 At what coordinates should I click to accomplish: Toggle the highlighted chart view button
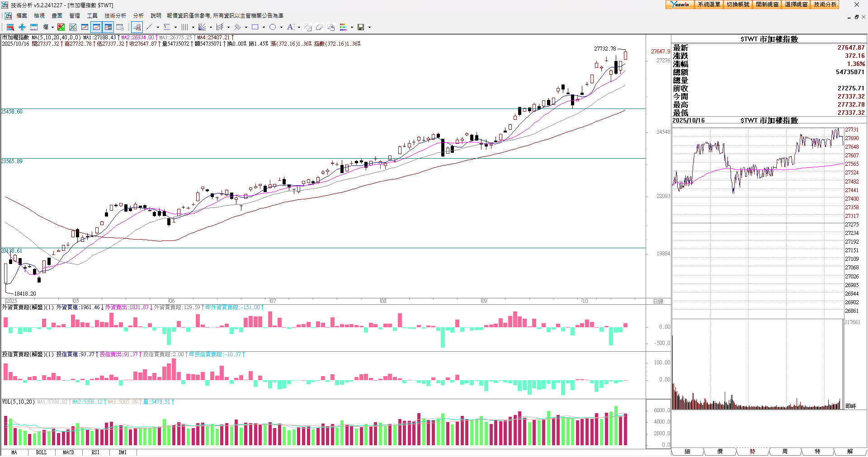pyautogui.click(x=96, y=27)
